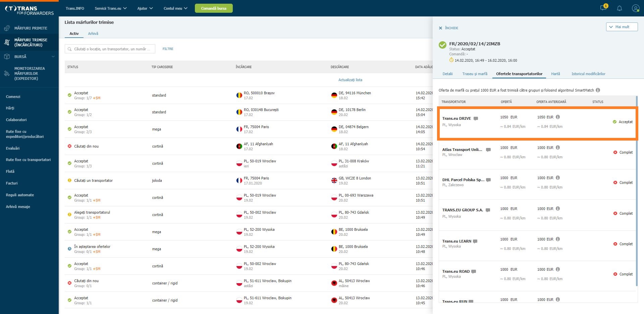This screenshot has width=644, height=314.
Task: Expand the Servicii Trans.eu menu
Action: tap(111, 8)
